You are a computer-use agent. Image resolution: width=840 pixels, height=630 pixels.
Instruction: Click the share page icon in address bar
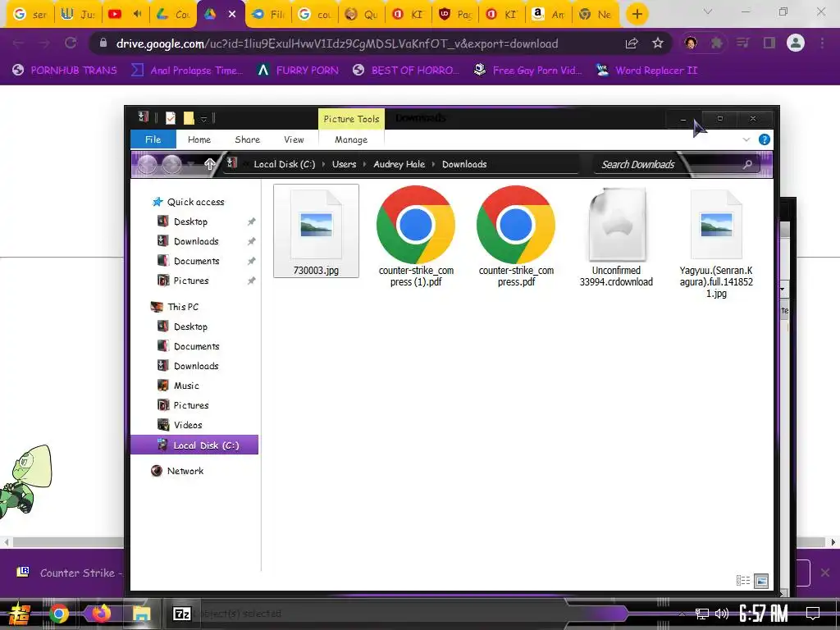click(x=632, y=43)
